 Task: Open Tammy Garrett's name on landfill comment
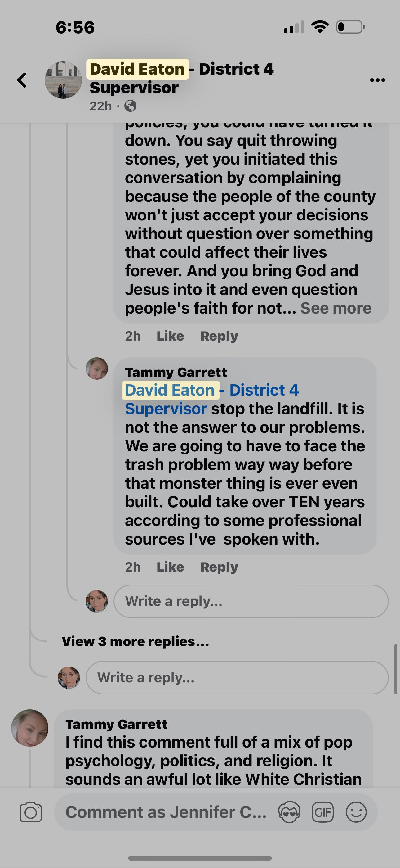point(176,372)
